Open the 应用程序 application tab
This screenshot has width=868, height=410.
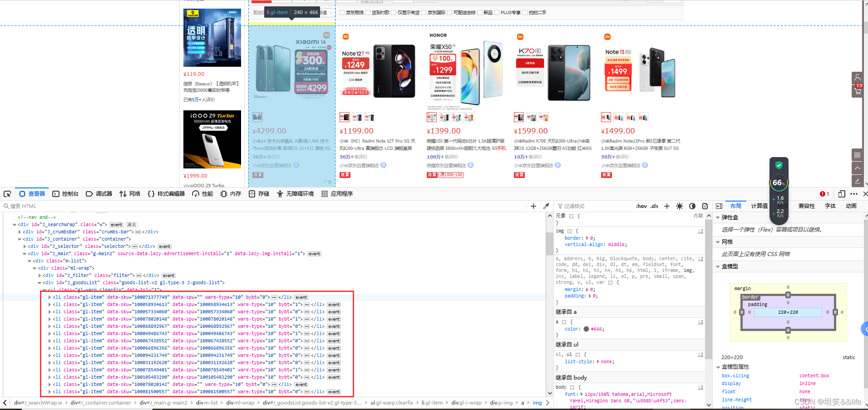[337, 194]
